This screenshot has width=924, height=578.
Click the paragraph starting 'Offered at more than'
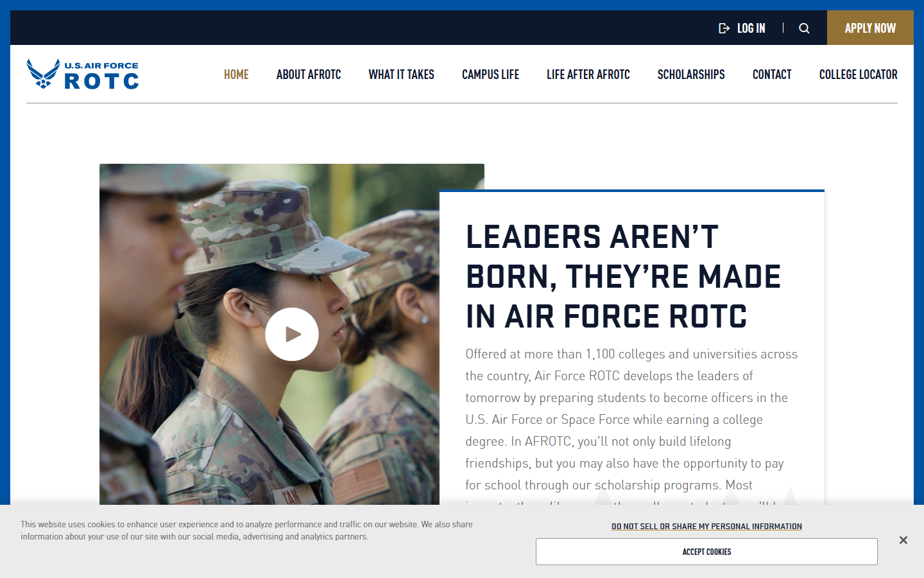(x=632, y=425)
